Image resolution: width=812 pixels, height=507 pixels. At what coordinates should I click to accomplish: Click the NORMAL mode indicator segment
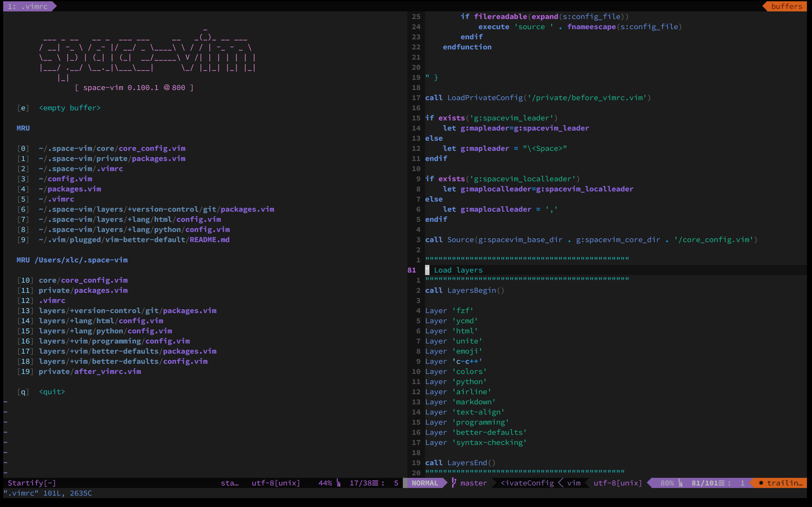424,483
